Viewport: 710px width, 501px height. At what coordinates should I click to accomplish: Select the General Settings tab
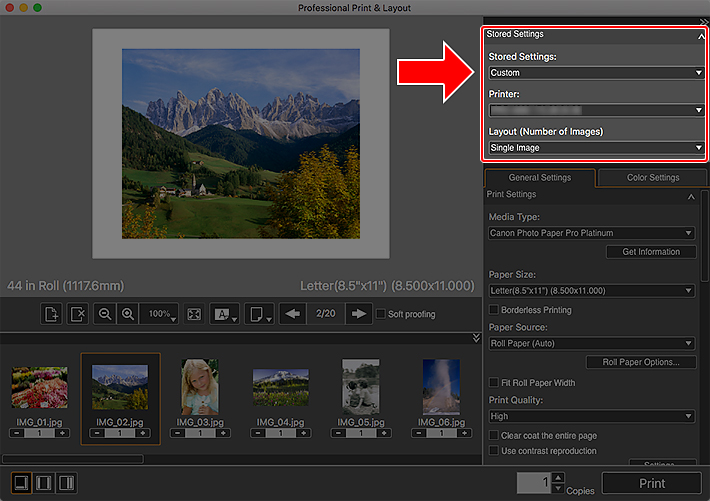[x=540, y=178]
